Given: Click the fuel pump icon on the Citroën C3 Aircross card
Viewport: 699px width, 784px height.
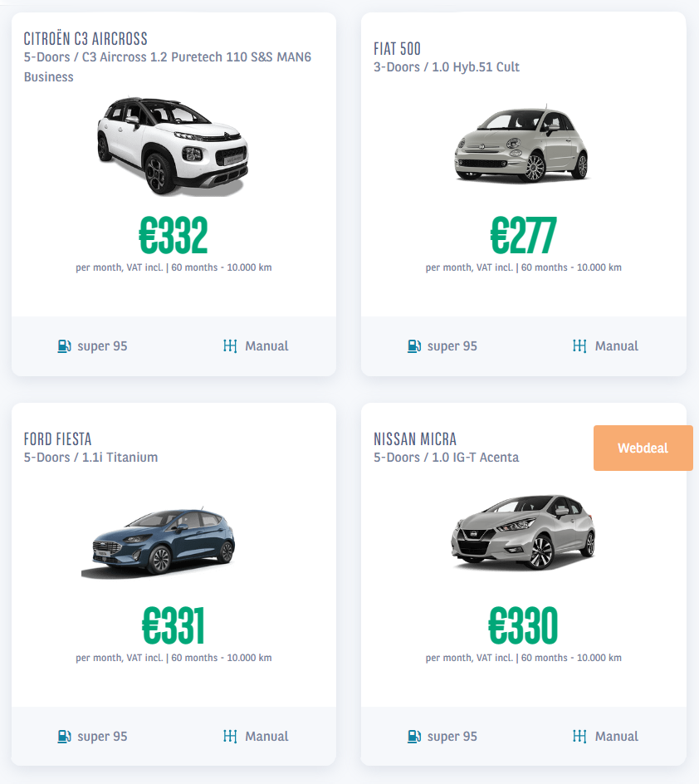Looking at the screenshot, I should [65, 345].
